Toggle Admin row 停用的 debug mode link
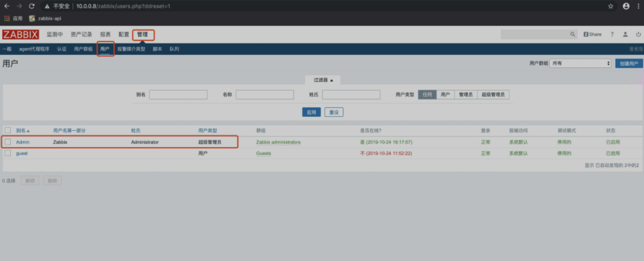The image size is (644, 261). 564,142
